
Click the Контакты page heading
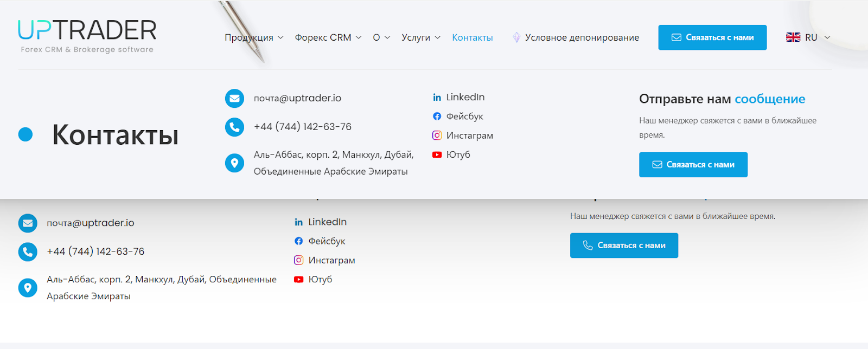point(115,134)
